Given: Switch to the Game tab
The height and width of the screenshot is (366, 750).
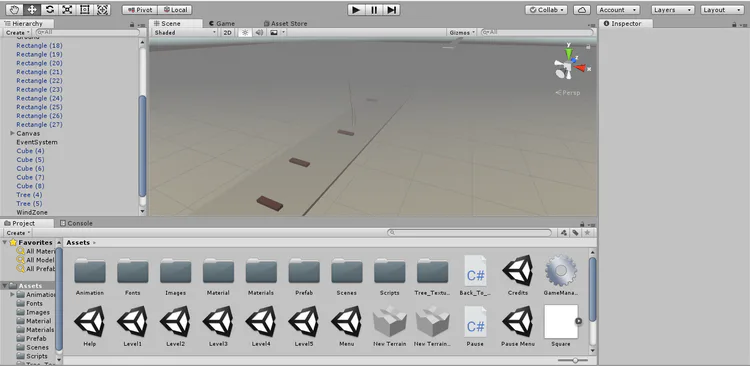Looking at the screenshot, I should point(222,23).
